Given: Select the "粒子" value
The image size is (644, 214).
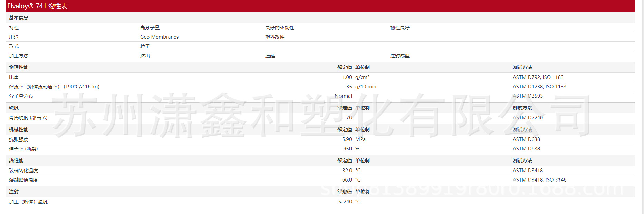Looking at the screenshot, I should [145, 46].
